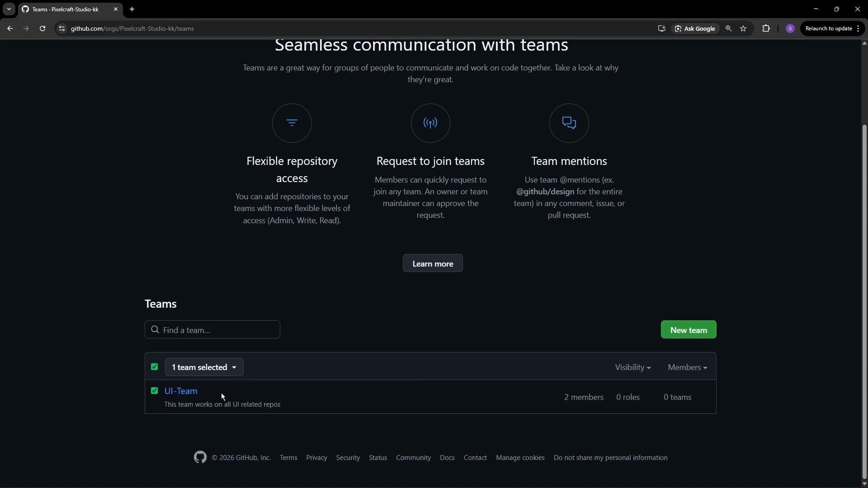This screenshot has height=488, width=868.
Task: Click the zoom magnifier icon in address bar
Action: [x=728, y=28]
